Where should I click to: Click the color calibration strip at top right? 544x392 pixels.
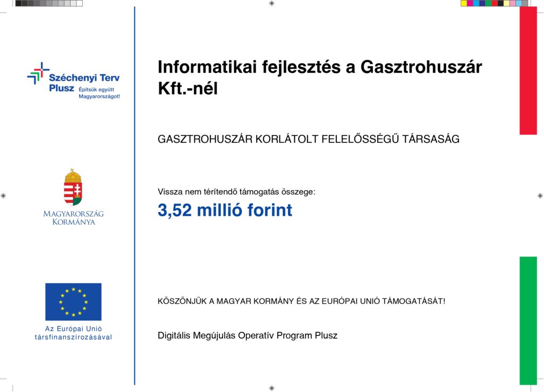494,3
